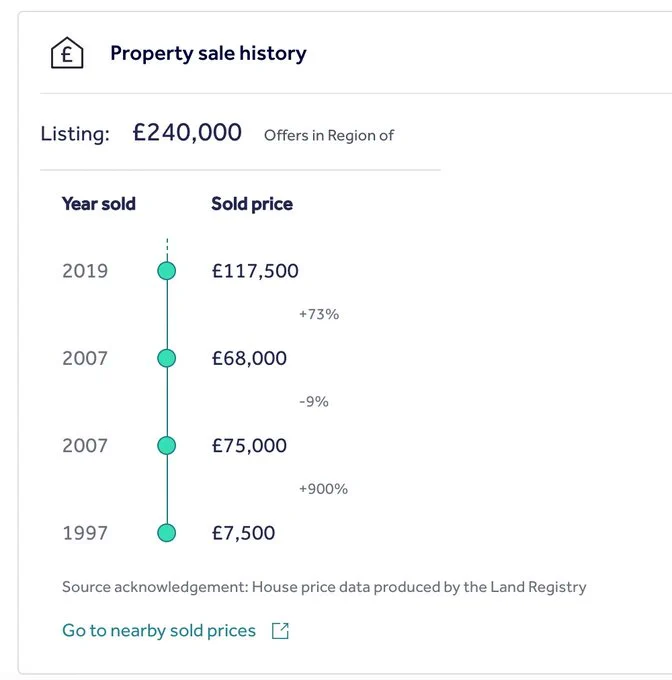Click the -9% price change label
Screen dimensions: 672x680
click(x=314, y=402)
